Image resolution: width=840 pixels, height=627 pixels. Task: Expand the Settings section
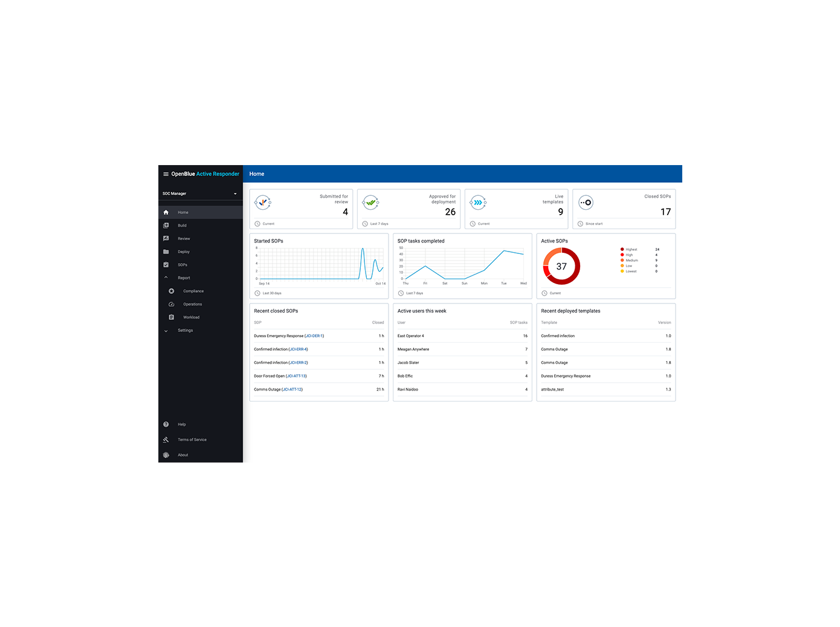(166, 331)
